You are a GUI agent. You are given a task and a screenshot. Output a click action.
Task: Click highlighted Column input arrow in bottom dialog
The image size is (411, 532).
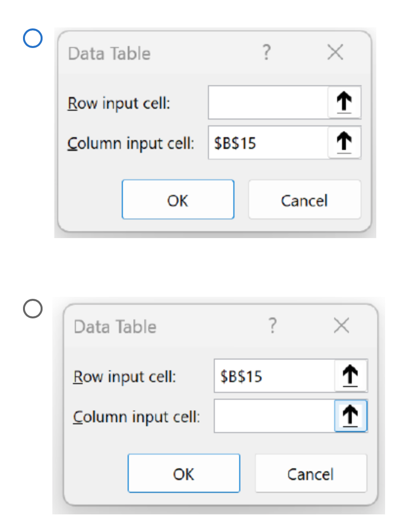point(350,415)
